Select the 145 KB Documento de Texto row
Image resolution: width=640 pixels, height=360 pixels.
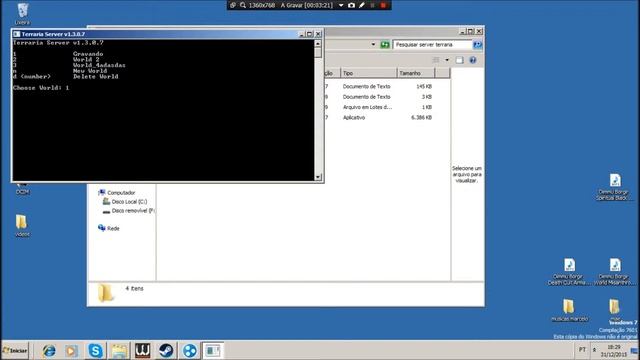coord(378,87)
